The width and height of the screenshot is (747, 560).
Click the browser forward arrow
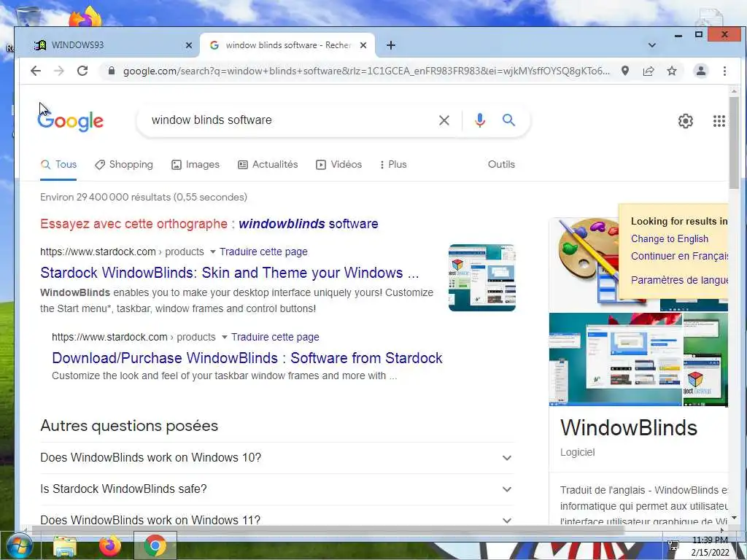(59, 71)
